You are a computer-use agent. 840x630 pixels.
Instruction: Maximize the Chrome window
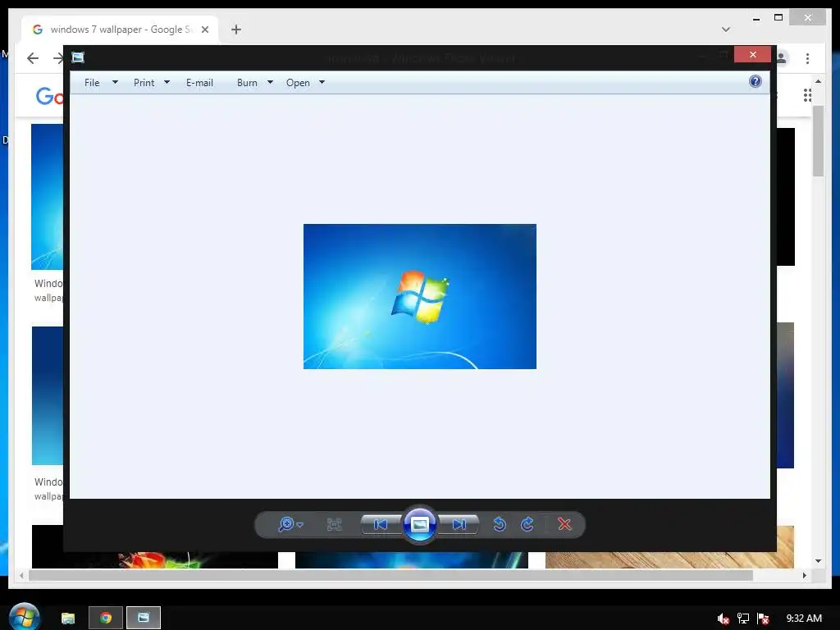click(x=778, y=18)
